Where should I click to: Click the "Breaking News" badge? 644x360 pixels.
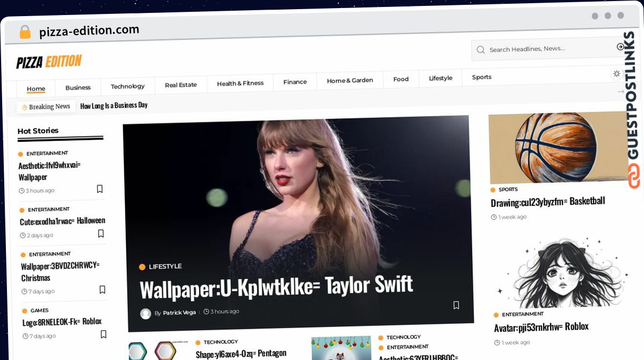(46, 107)
